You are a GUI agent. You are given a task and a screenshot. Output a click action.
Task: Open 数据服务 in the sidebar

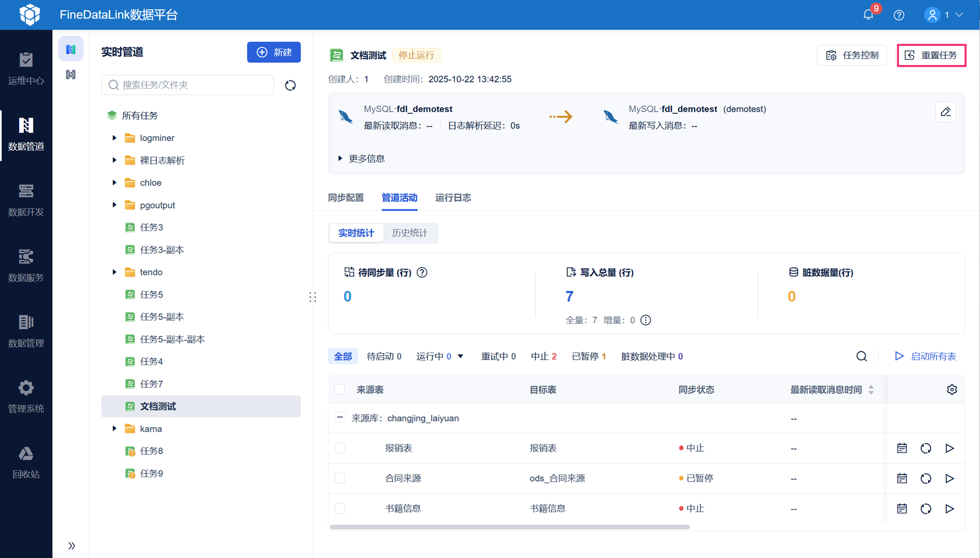(26, 265)
